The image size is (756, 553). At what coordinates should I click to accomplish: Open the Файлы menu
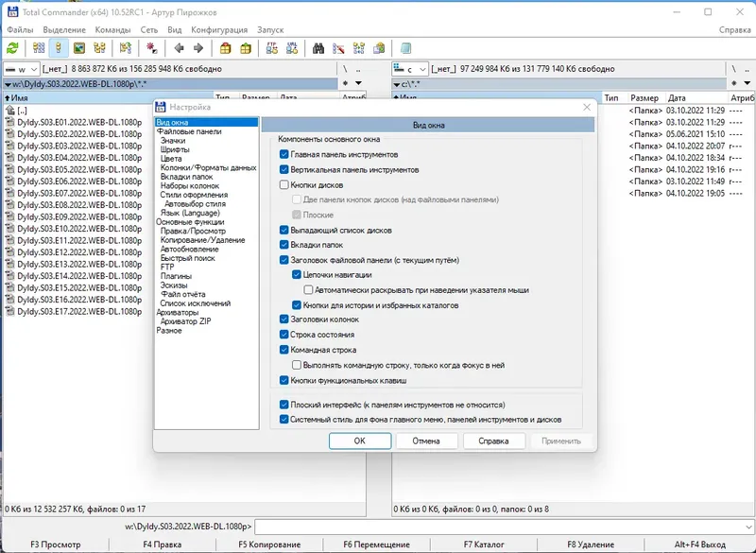(20, 30)
